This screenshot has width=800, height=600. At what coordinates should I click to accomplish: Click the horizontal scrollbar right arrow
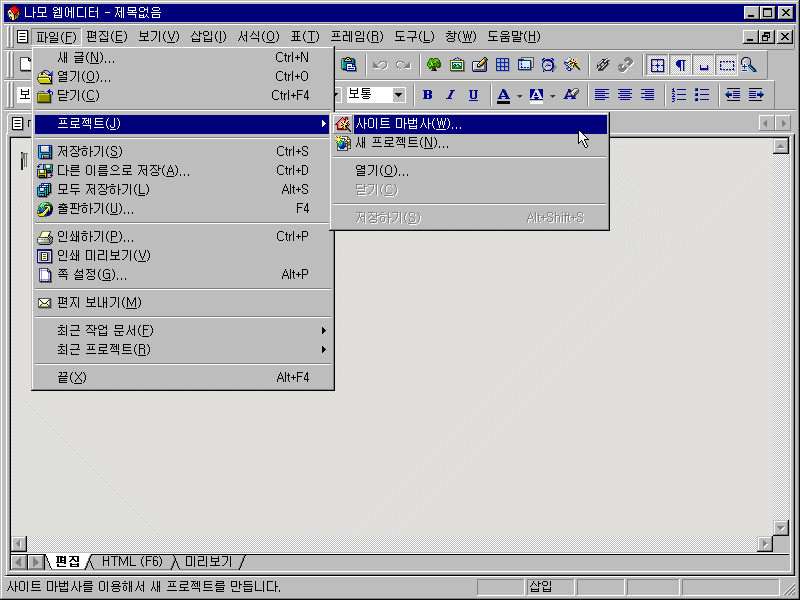pos(765,544)
